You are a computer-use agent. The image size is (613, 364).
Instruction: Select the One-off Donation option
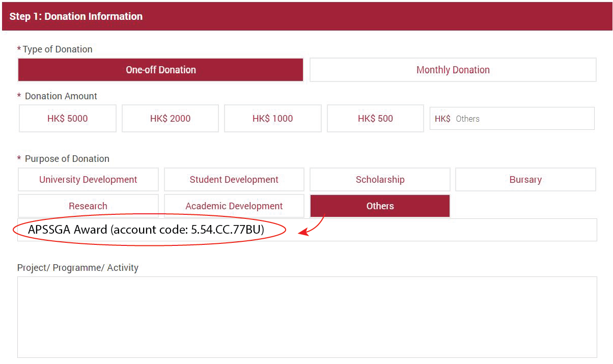pyautogui.click(x=160, y=70)
